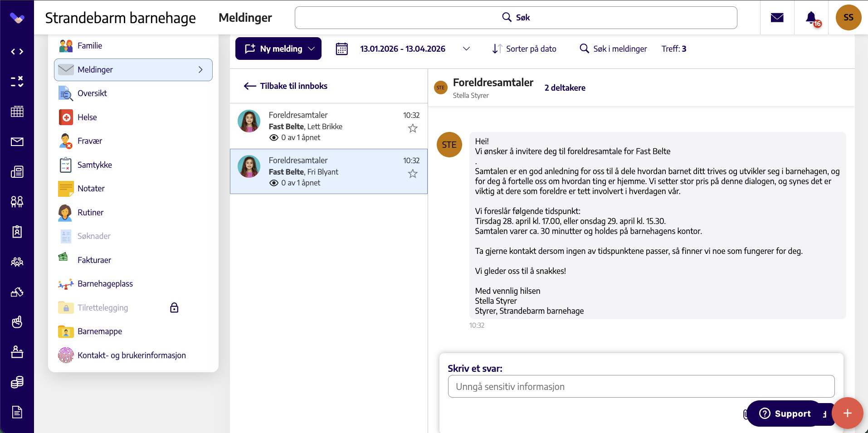The height and width of the screenshot is (433, 868).
Task: Click the orange plus floating button
Action: point(847,413)
